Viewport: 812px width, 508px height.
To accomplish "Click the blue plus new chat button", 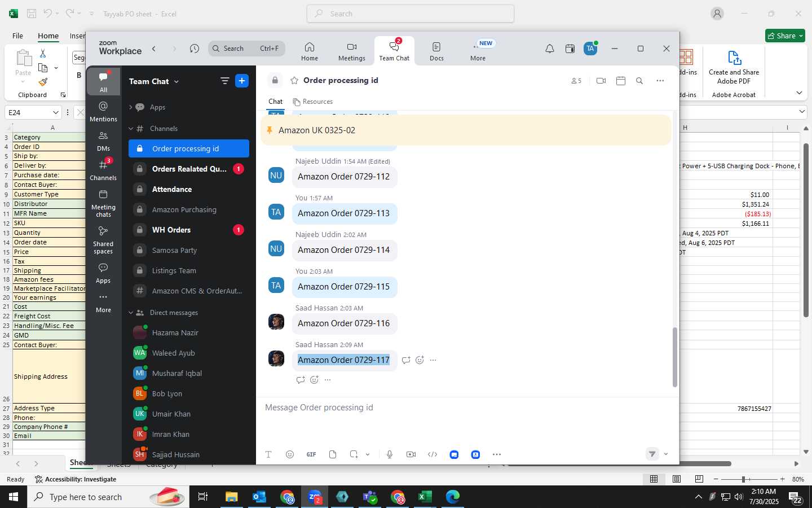I will tap(242, 81).
